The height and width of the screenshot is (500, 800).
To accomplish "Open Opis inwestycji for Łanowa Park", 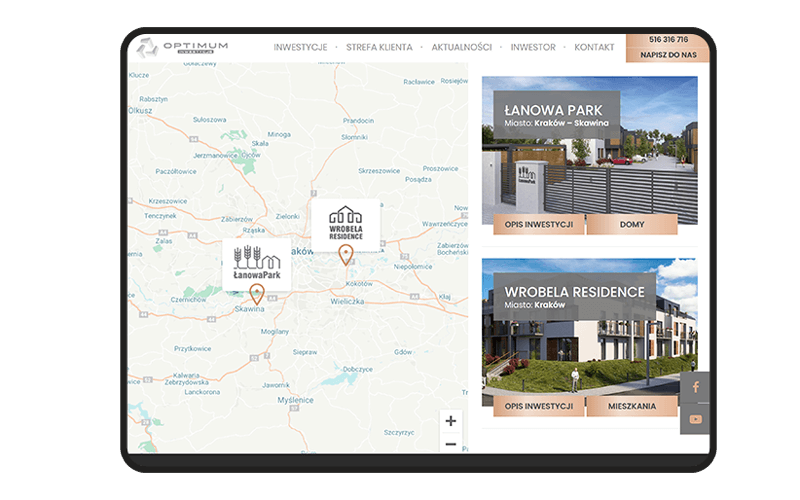I will [539, 224].
